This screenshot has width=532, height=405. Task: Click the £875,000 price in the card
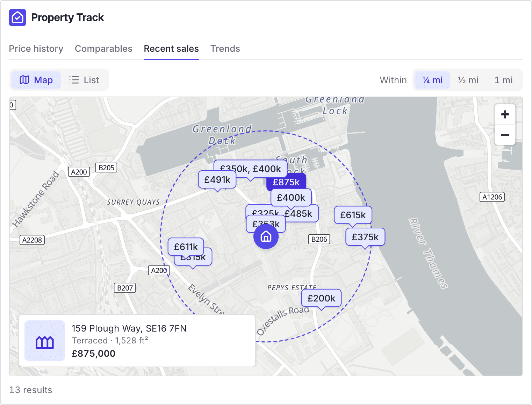[94, 354]
